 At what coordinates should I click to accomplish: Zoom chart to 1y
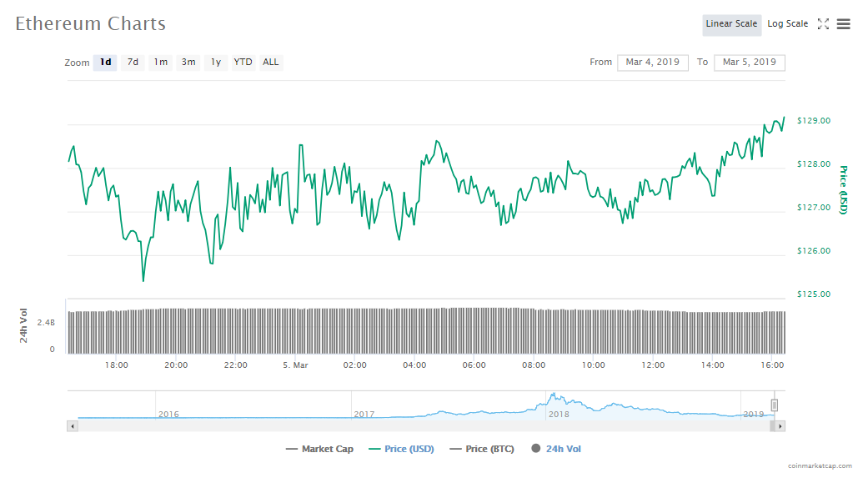click(x=216, y=63)
